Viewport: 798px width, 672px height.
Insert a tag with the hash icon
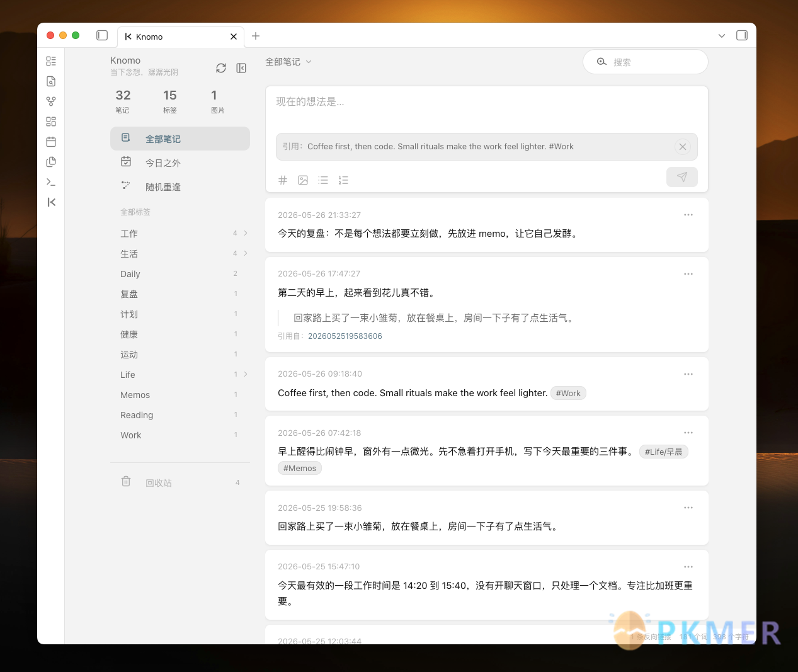point(283,180)
